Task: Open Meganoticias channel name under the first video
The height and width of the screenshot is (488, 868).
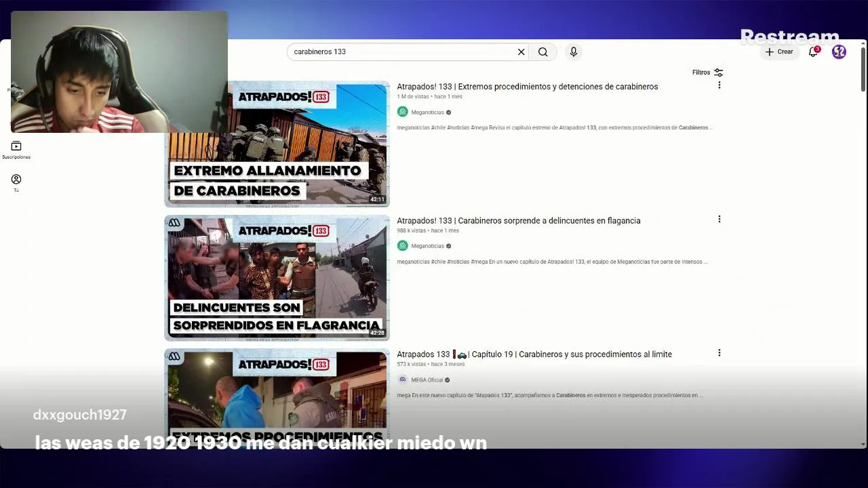Action: pyautogui.click(x=427, y=113)
